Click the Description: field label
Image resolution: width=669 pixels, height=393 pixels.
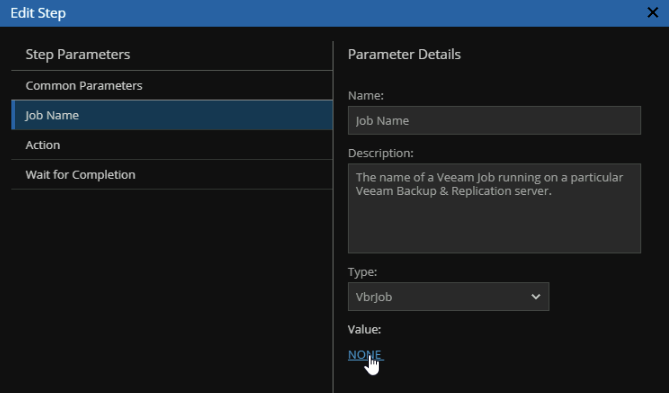pyautogui.click(x=381, y=153)
